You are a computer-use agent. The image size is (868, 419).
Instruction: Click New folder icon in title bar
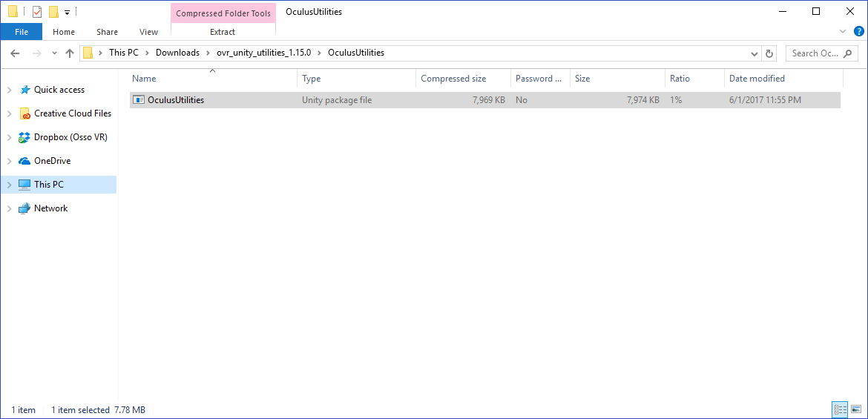(53, 12)
